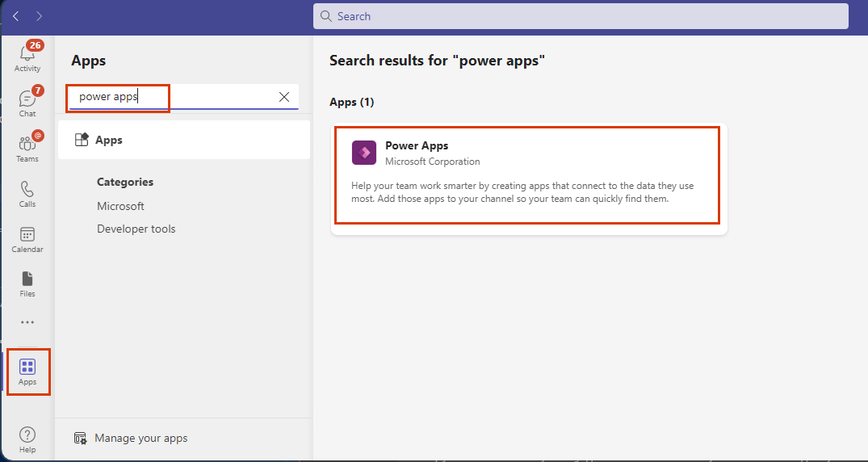Open Manage your apps
Image resolution: width=868 pixels, height=462 pixels.
[x=131, y=439]
